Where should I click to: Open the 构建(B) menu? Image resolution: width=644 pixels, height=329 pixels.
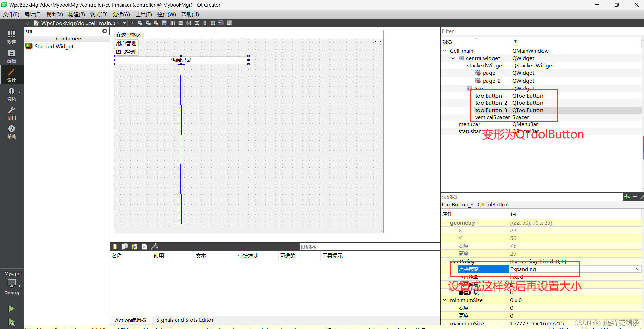(77, 14)
